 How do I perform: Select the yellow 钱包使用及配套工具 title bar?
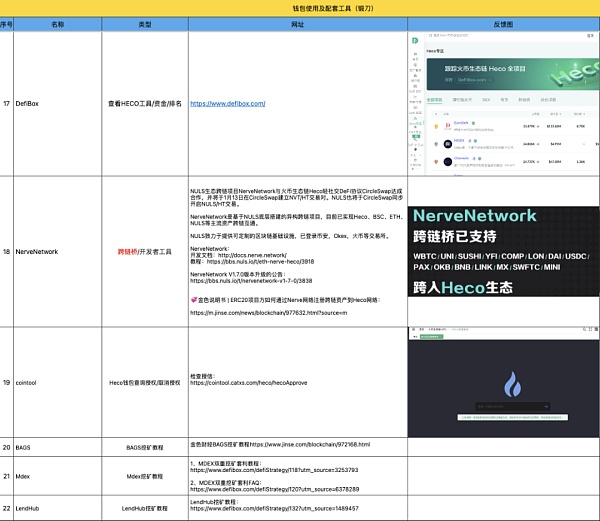coord(300,8)
